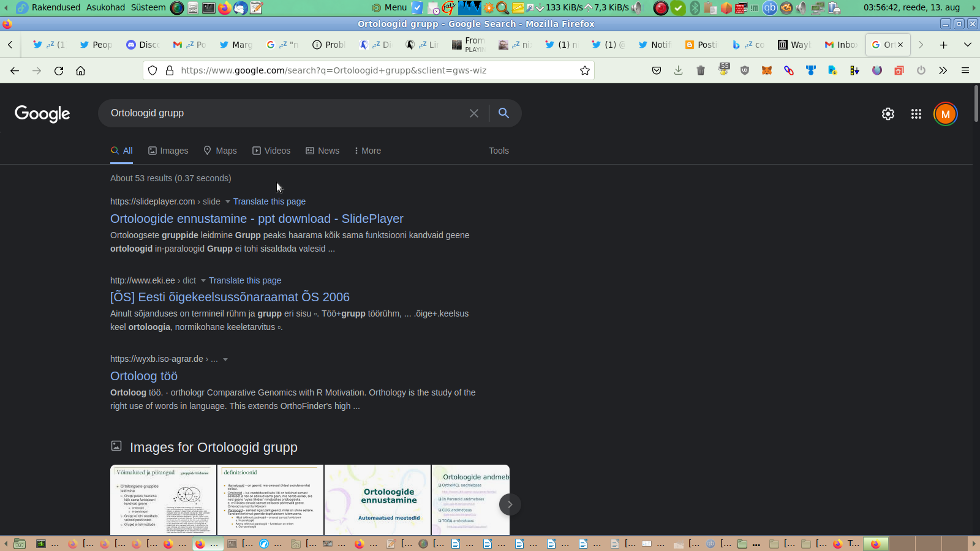The width and height of the screenshot is (980, 551).
Task: Show site security lock information
Action: point(170,70)
